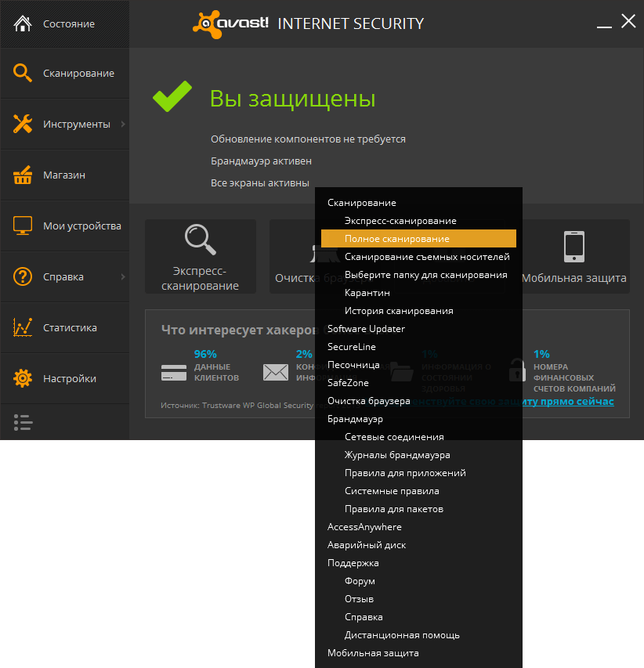Click the magnifier icon beside Сканирование in sidebar
The height and width of the screenshot is (668, 644).
click(x=23, y=73)
